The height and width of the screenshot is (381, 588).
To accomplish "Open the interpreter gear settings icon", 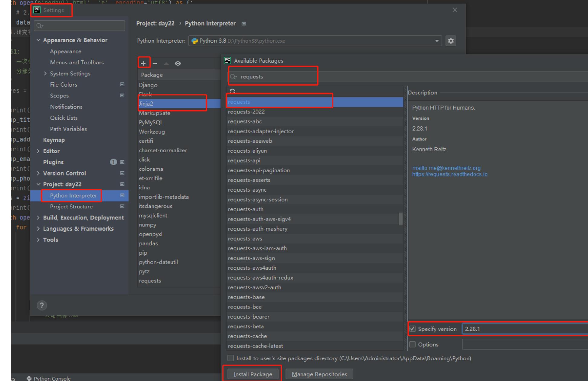I will pyautogui.click(x=451, y=41).
